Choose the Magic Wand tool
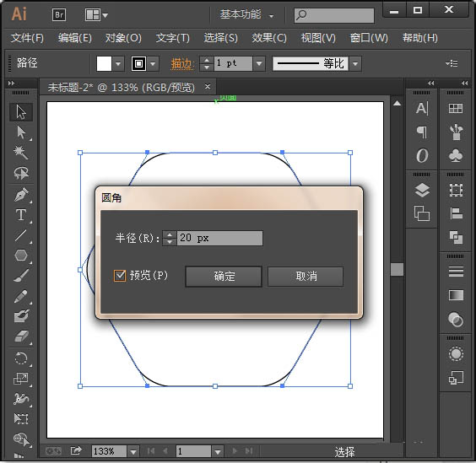This screenshot has height=463, width=476. click(21, 153)
